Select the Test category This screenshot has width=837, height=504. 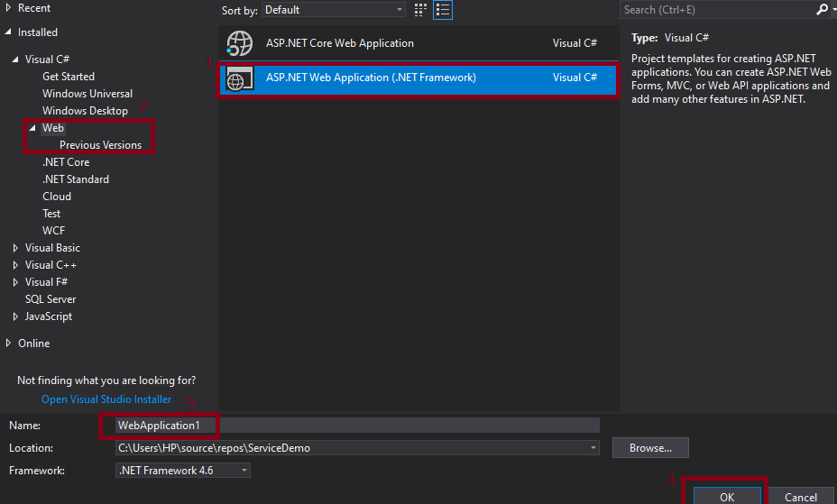(x=51, y=214)
